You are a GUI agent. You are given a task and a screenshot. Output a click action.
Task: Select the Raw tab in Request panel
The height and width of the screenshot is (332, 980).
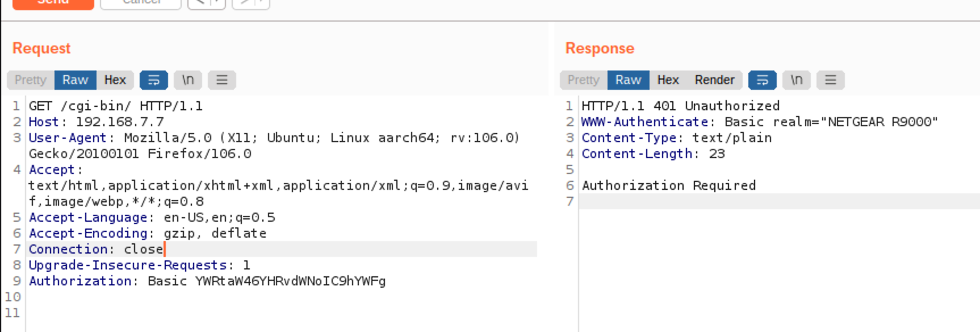pyautogui.click(x=75, y=80)
